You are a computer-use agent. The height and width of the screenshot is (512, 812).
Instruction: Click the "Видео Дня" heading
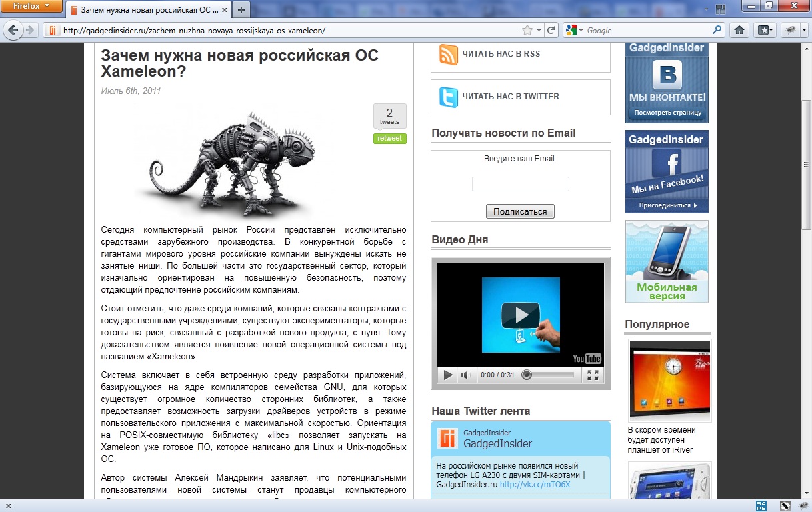460,240
